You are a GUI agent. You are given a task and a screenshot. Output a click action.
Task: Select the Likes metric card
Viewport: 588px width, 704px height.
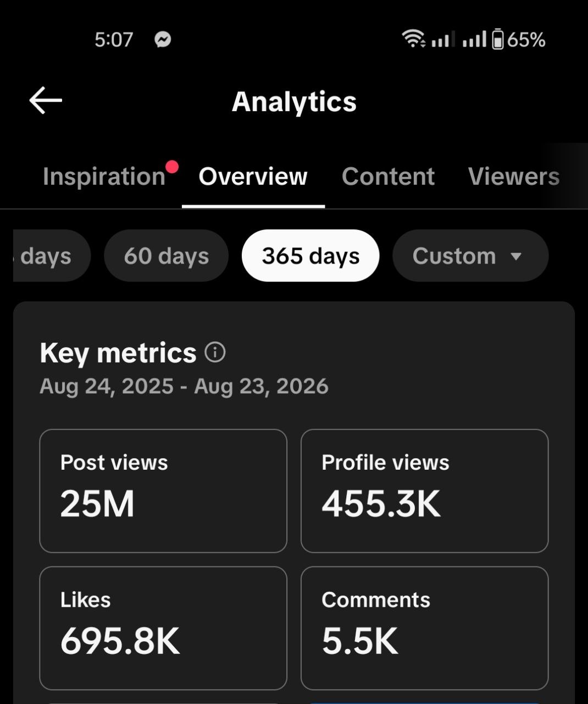(x=163, y=628)
